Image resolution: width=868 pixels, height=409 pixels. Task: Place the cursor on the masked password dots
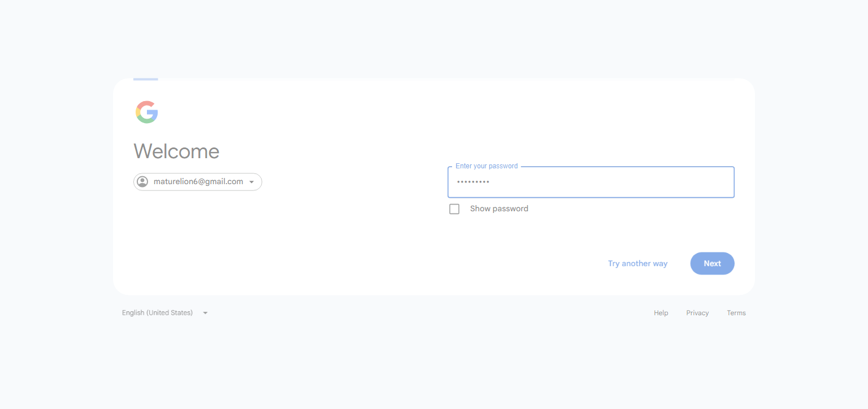(473, 182)
